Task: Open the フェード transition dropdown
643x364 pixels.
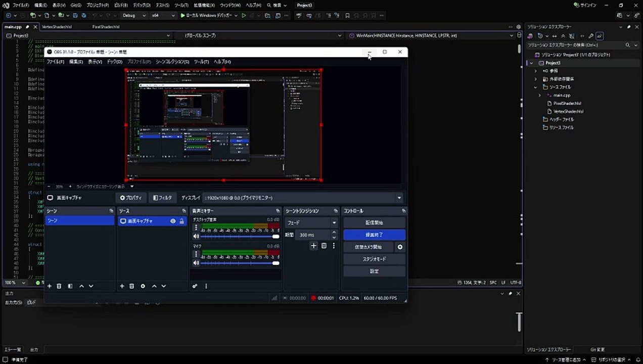Action: [311, 222]
